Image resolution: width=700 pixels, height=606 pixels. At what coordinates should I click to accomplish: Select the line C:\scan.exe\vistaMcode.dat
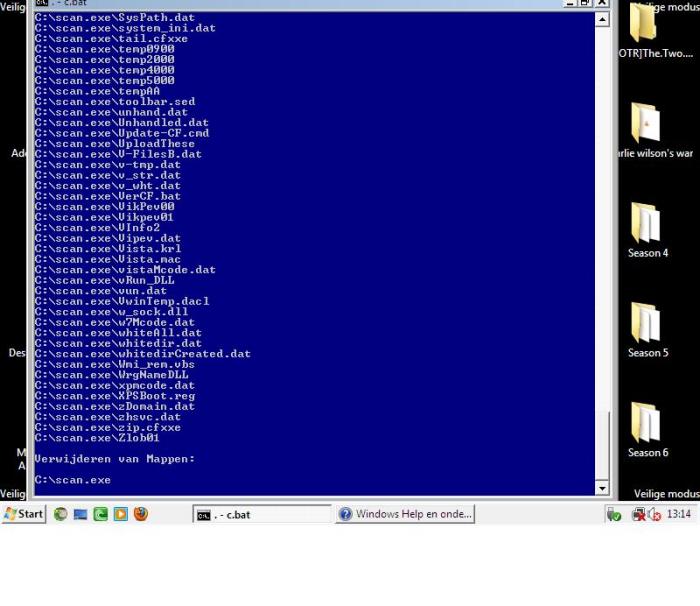coord(125,270)
